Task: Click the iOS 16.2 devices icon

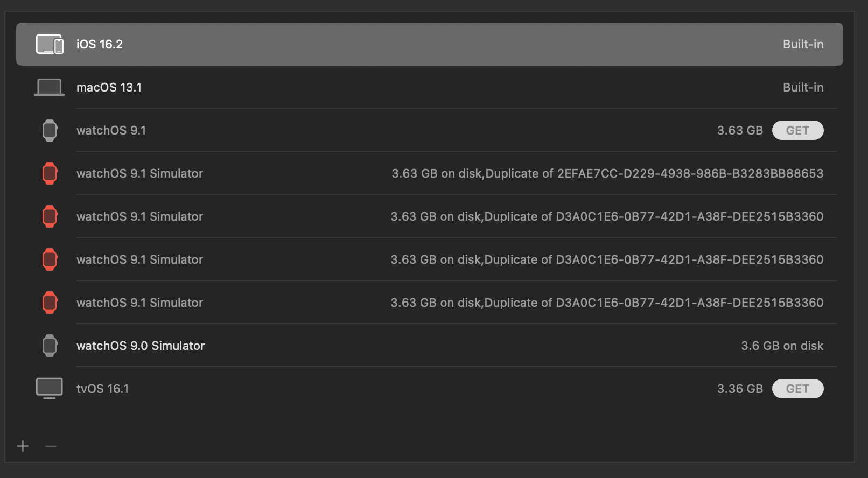Action: (x=50, y=44)
